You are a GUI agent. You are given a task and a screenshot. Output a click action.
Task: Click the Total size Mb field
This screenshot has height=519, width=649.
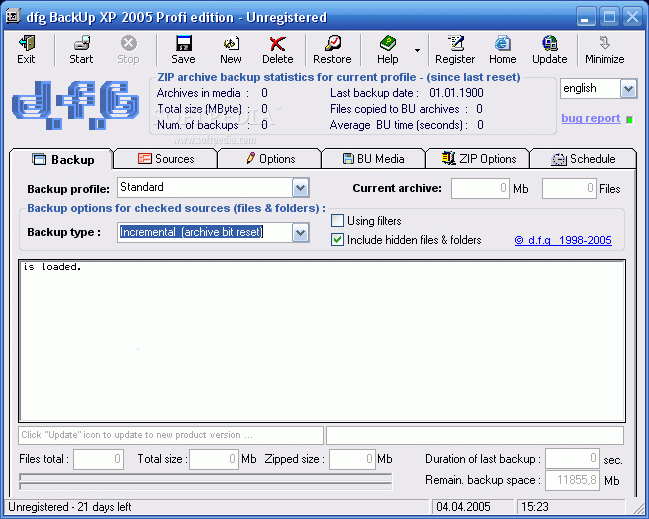point(214,459)
